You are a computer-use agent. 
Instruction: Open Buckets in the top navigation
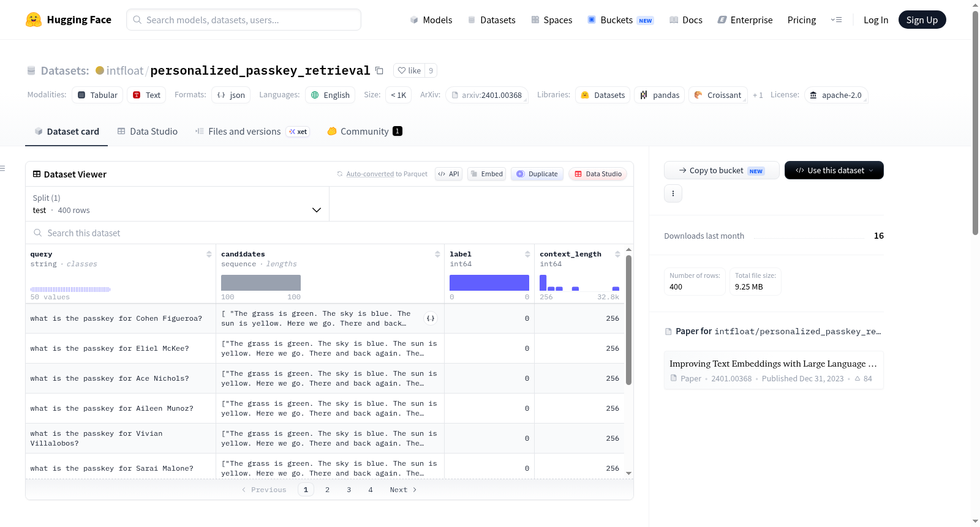[620, 20]
